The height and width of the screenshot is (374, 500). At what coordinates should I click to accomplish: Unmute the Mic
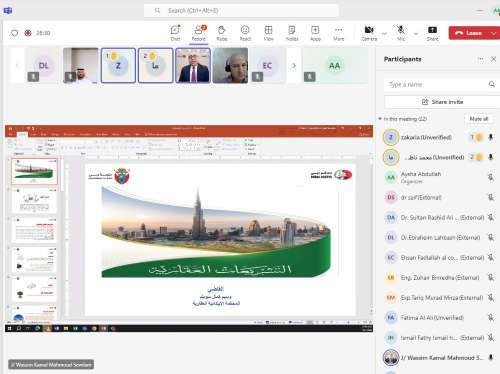(x=401, y=33)
